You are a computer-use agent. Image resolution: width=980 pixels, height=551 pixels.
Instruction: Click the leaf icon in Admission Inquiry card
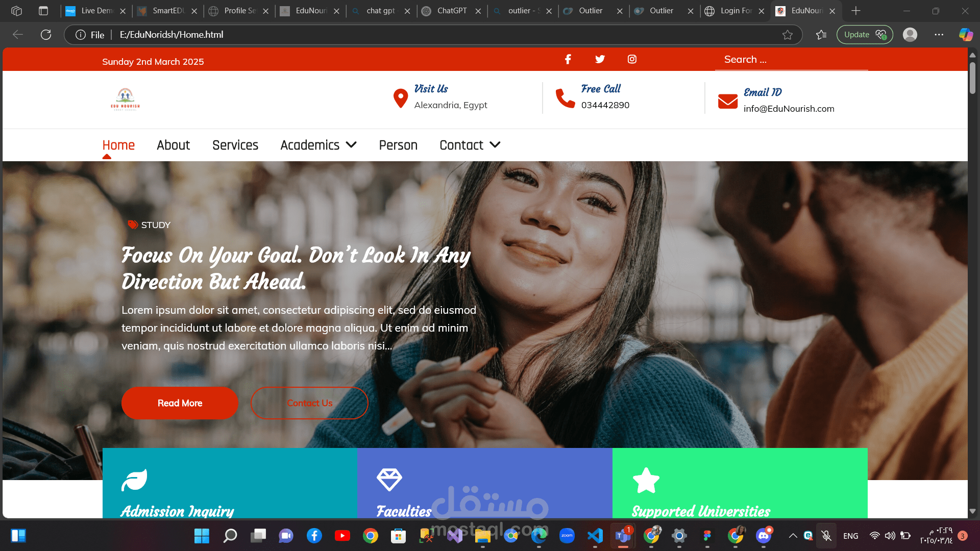pyautogui.click(x=134, y=480)
